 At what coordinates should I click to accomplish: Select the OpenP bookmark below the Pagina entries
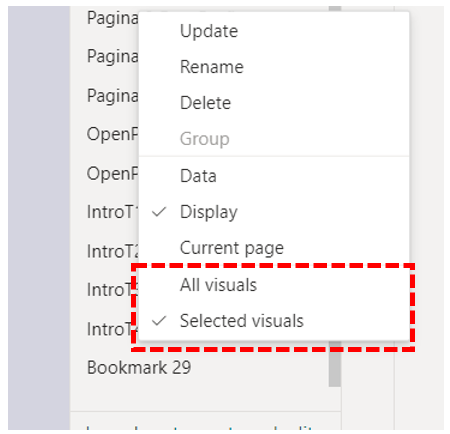click(113, 134)
